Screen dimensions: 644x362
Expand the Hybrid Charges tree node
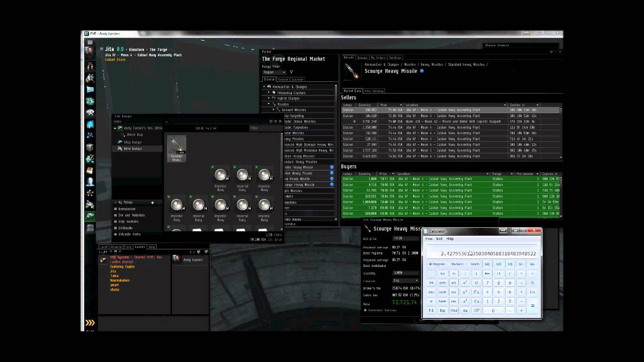point(269,99)
